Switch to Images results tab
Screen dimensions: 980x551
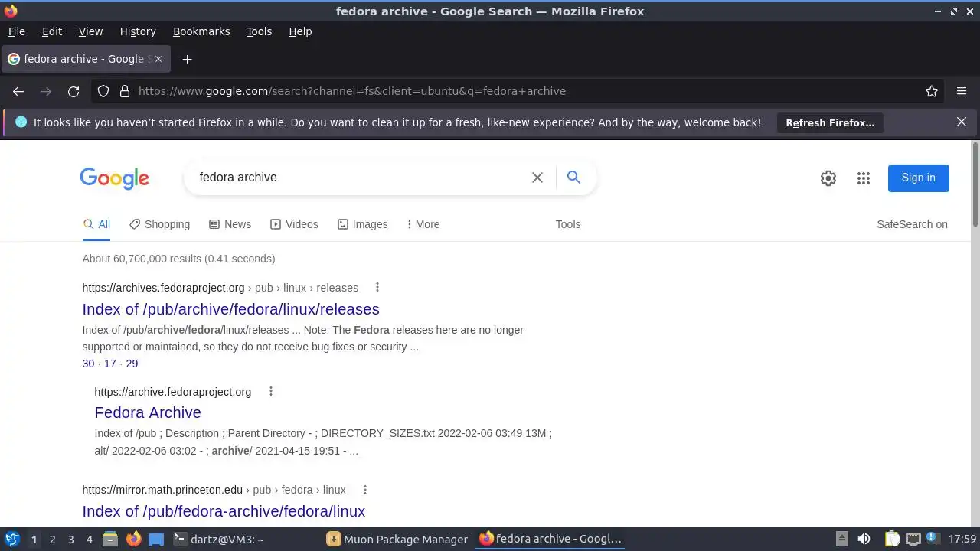[362, 224]
